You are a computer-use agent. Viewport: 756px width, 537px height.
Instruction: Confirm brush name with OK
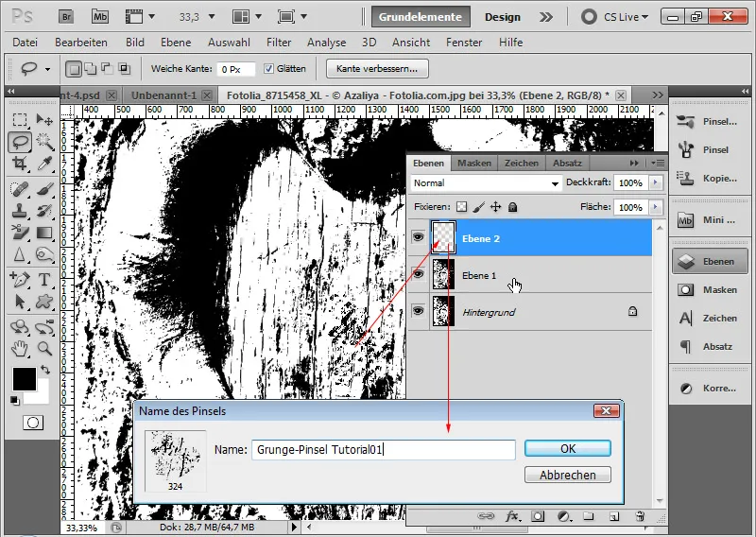tap(568, 449)
